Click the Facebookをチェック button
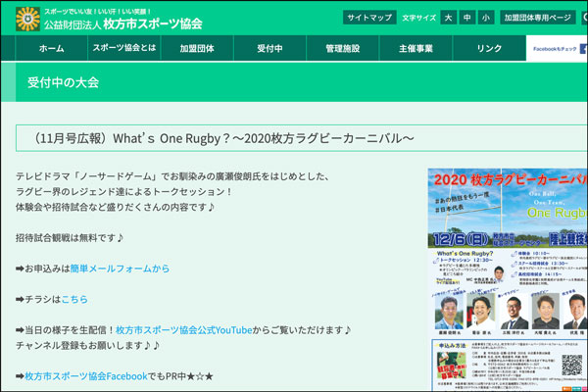The height and width of the screenshot is (392, 588). (557, 48)
